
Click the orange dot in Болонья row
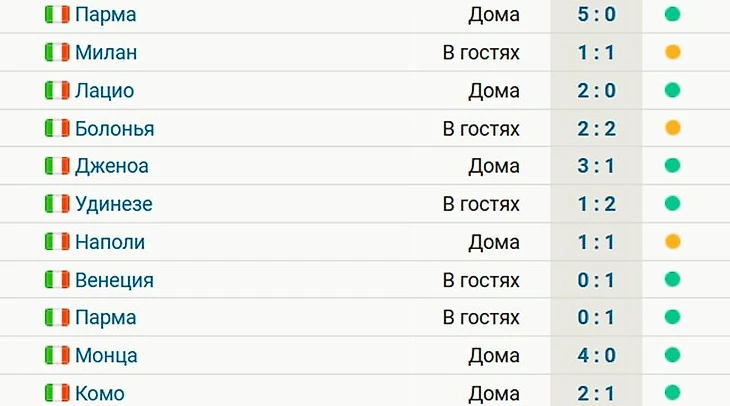click(x=673, y=129)
